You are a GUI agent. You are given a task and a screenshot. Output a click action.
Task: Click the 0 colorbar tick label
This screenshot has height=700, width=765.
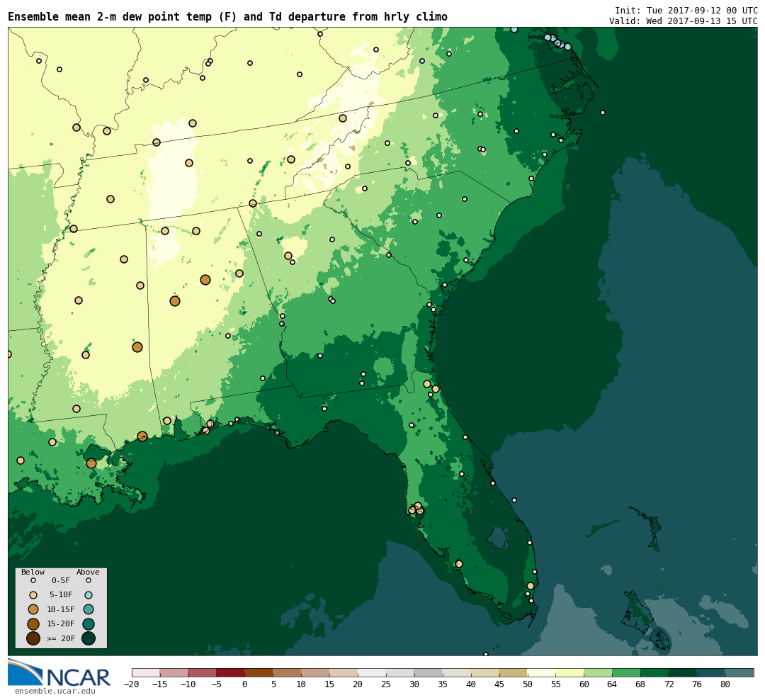pos(245,684)
